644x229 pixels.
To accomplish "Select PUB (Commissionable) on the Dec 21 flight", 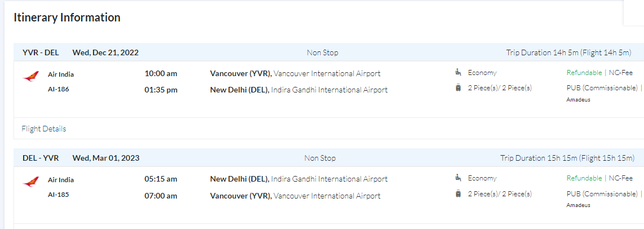I will click(x=602, y=88).
